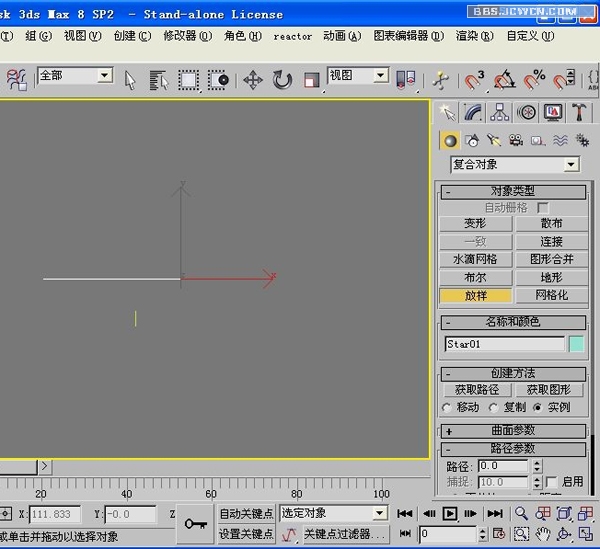Image resolution: width=600 pixels, height=549 pixels.
Task: Open the 视图 reference coordinate dropdown
Action: (380, 75)
